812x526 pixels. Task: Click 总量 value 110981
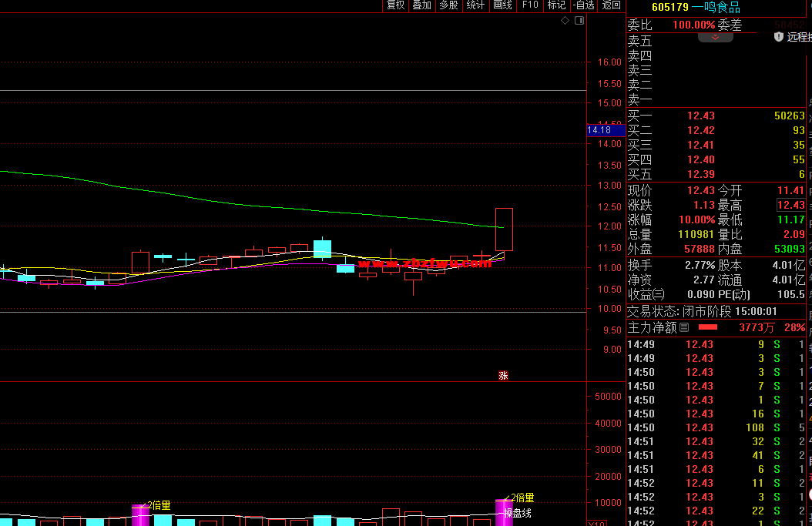tap(696, 235)
